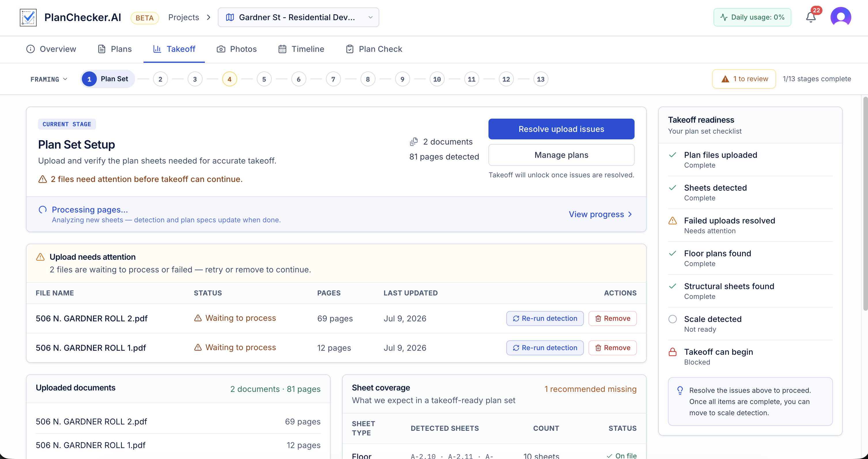The image size is (868, 459).
Task: Click checkmark beside 'Sheets detected'
Action: pyautogui.click(x=672, y=187)
